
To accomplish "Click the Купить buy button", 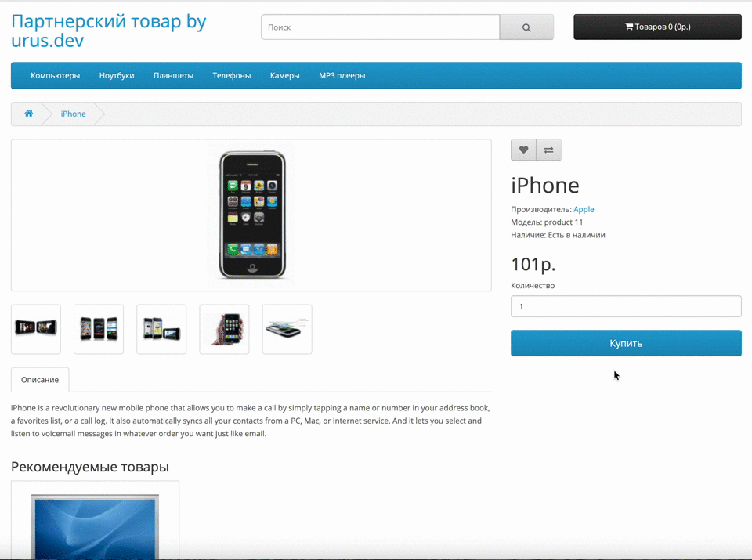I will tap(626, 343).
